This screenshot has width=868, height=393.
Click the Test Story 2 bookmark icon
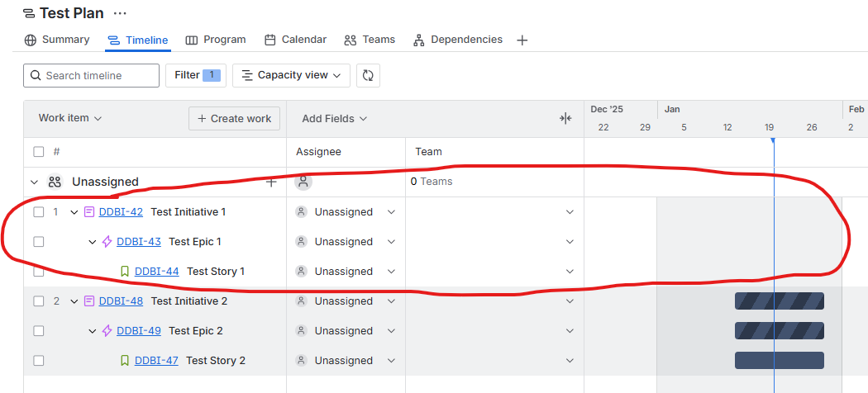point(125,361)
